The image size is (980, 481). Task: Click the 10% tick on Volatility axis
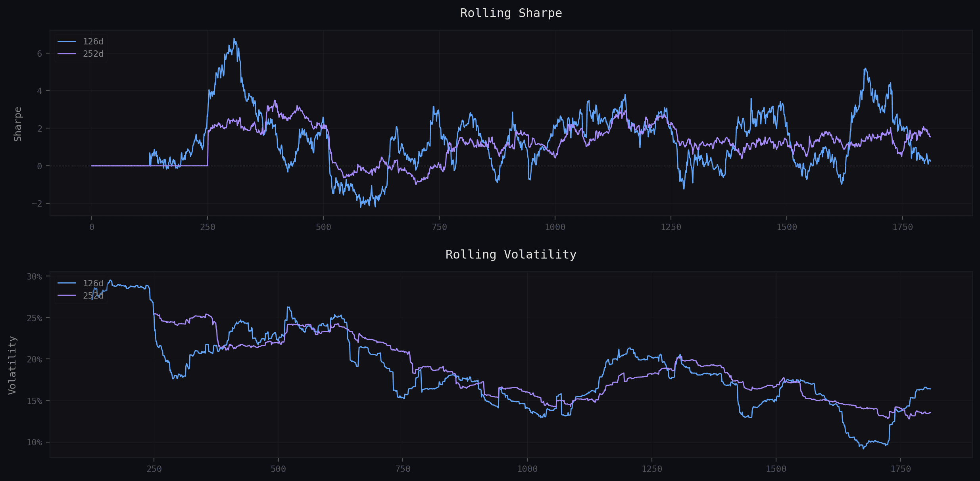coord(35,443)
